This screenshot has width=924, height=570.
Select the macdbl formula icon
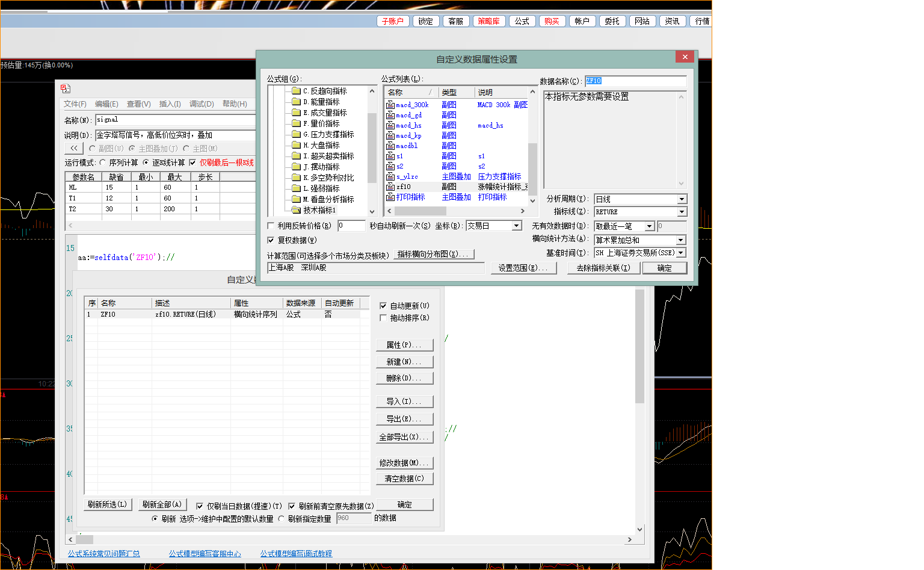pos(390,146)
